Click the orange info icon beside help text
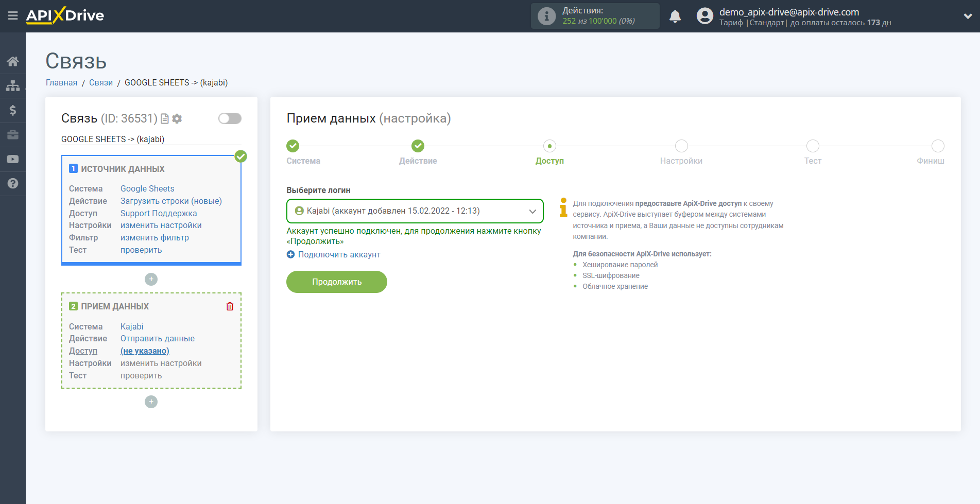Viewport: 980px width, 504px height. (x=563, y=207)
